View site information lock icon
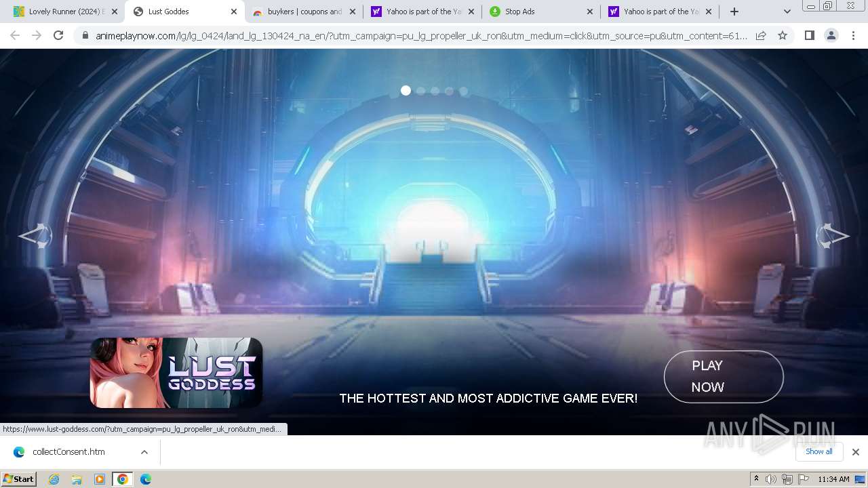This screenshot has width=868, height=488. [85, 36]
